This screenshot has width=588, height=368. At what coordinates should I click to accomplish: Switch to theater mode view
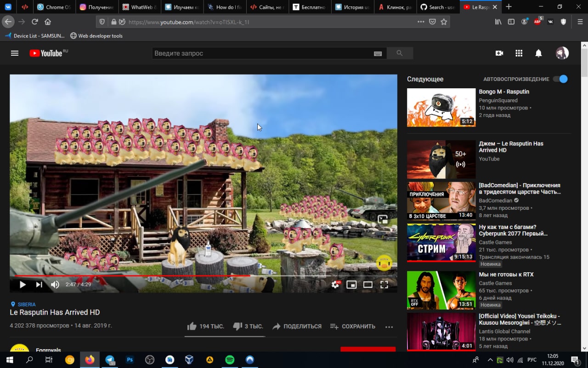tap(368, 285)
